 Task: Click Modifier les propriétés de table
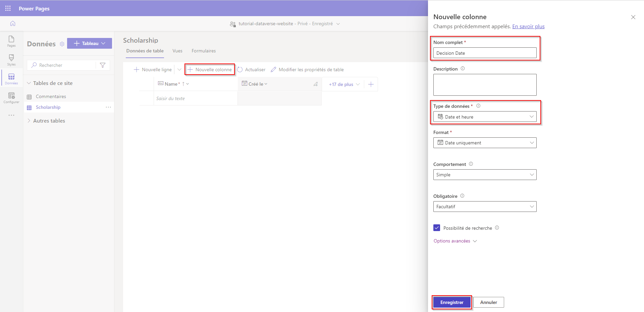point(307,70)
